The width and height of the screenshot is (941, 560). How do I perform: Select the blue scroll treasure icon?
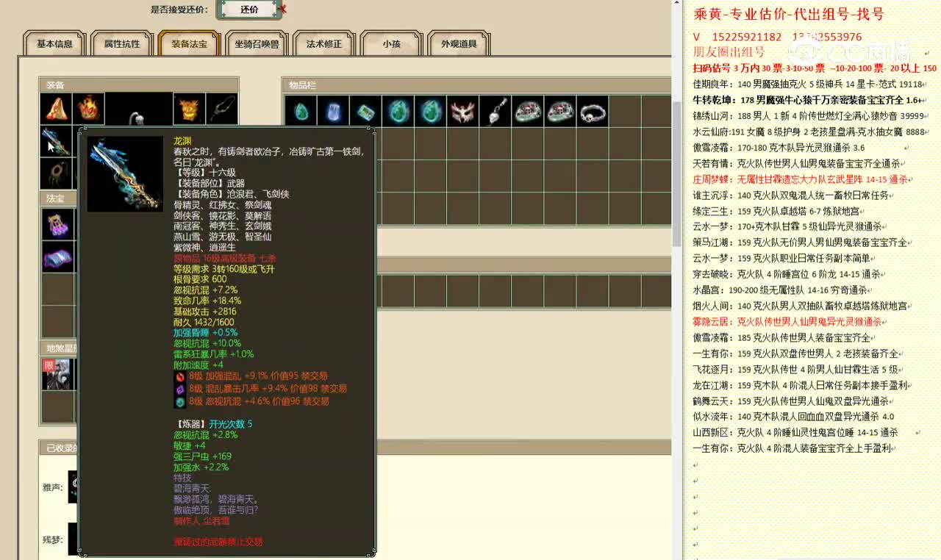[57, 256]
